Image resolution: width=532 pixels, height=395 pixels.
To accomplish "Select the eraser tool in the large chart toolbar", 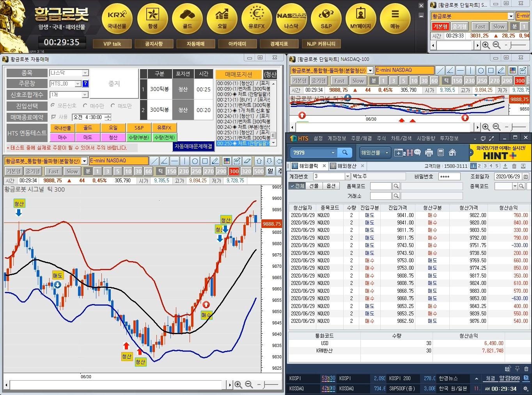I will pos(247,161).
